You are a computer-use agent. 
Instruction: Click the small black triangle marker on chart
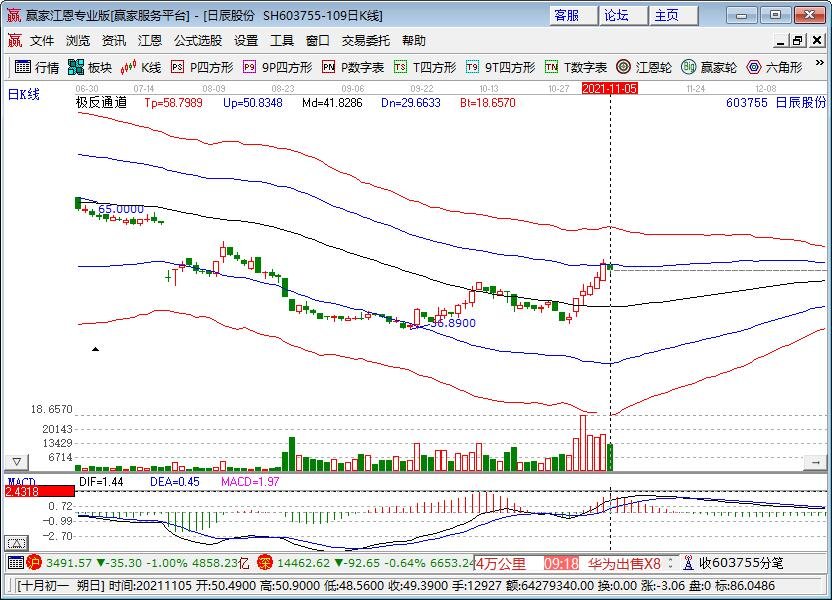(96, 349)
